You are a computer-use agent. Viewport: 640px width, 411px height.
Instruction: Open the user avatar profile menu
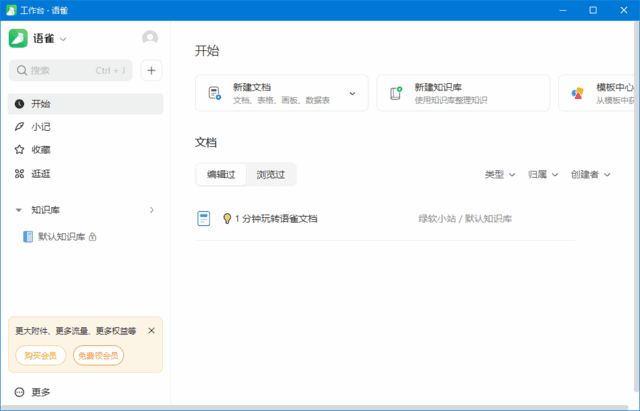click(x=150, y=38)
